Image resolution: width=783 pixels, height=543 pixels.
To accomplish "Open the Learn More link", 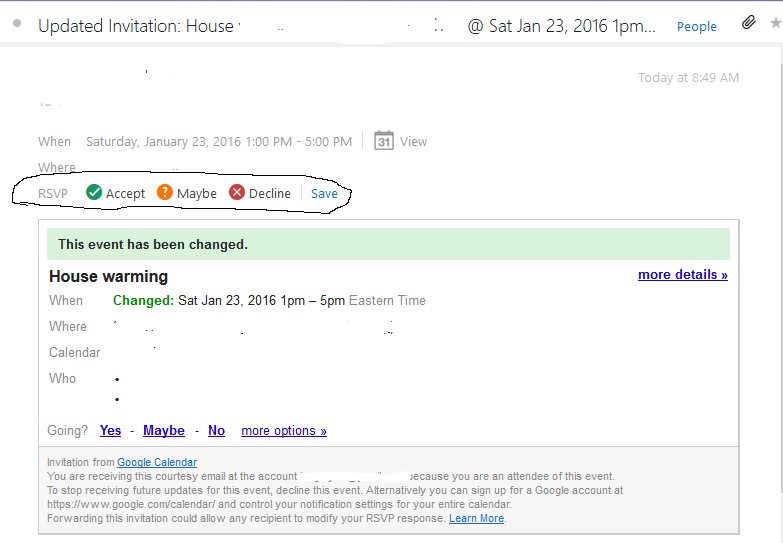I will (x=476, y=519).
